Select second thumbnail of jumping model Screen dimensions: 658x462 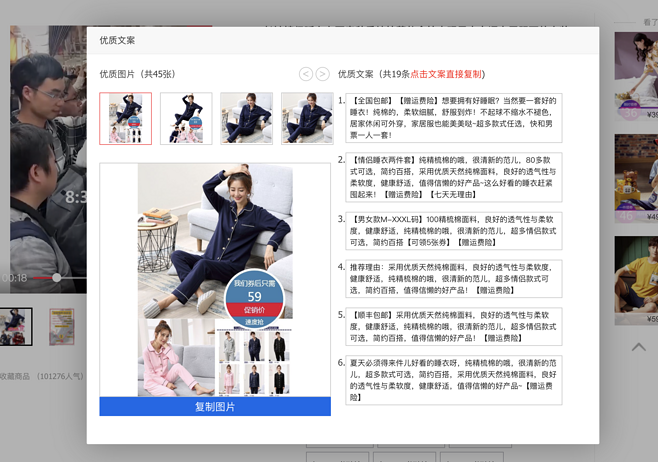186,119
